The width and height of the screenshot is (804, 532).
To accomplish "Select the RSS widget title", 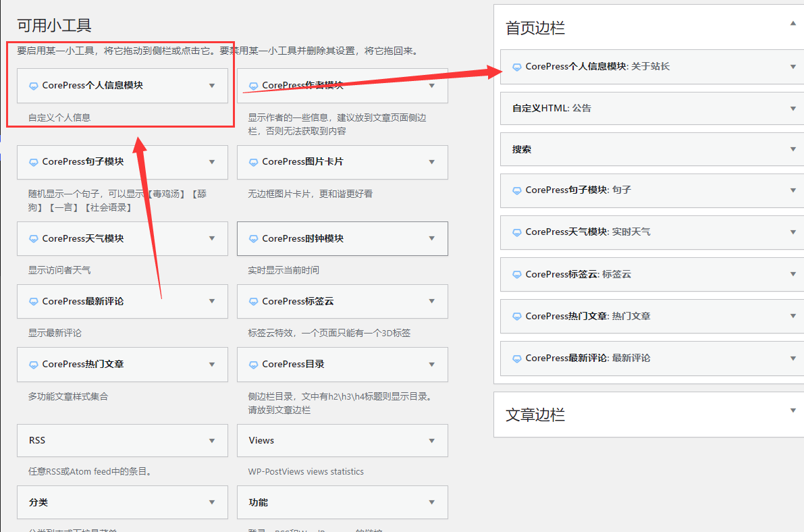I will pos(37,440).
